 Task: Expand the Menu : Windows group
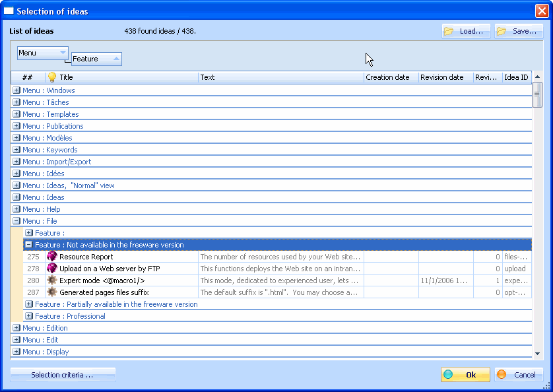[16, 90]
